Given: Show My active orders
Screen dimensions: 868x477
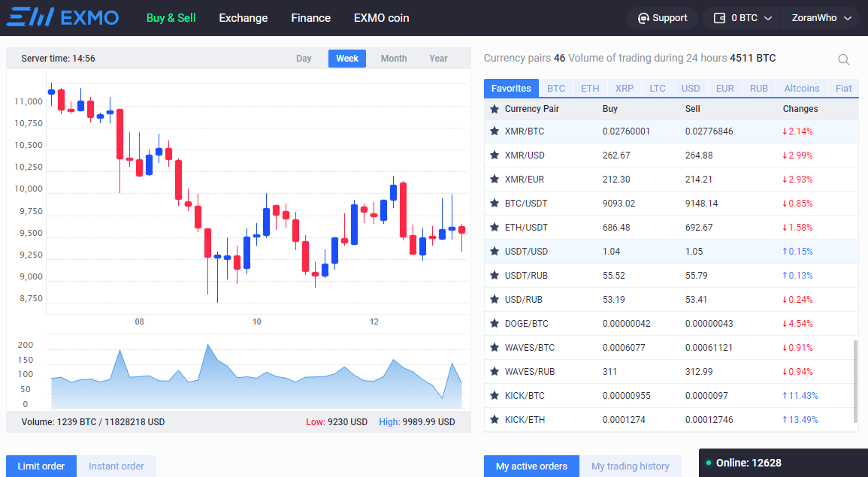Looking at the screenshot, I should click(531, 466).
